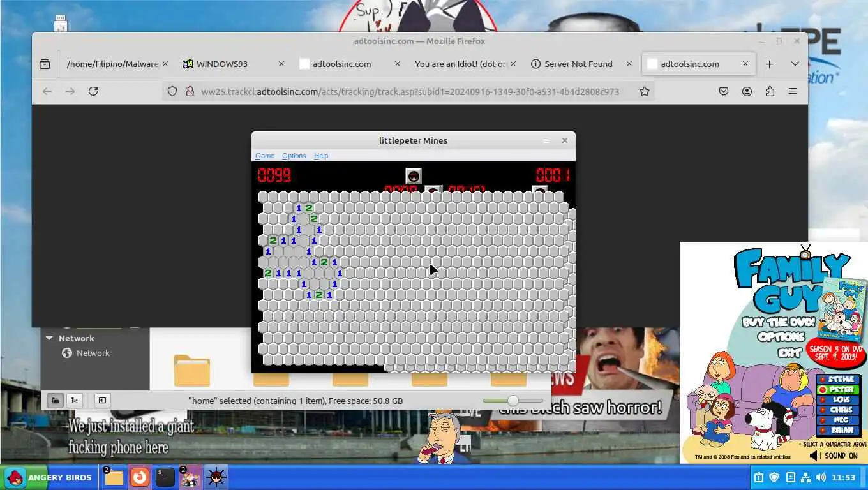The height and width of the screenshot is (490, 868).
Task: Open a new Firefox tab
Action: click(x=770, y=64)
